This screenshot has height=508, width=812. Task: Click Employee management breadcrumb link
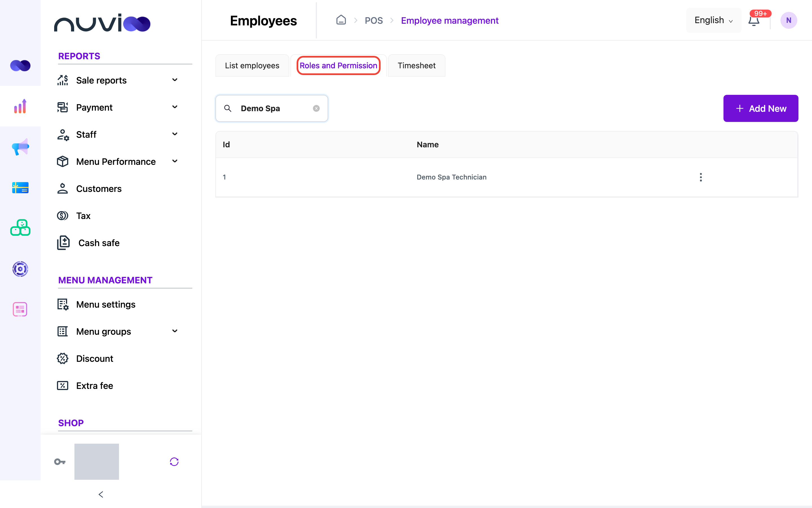(x=450, y=21)
